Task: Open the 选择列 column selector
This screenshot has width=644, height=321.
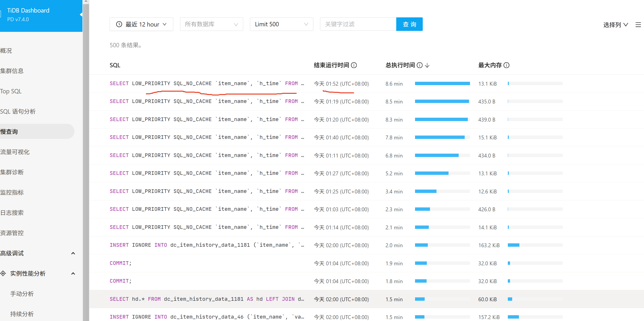Action: click(x=615, y=25)
